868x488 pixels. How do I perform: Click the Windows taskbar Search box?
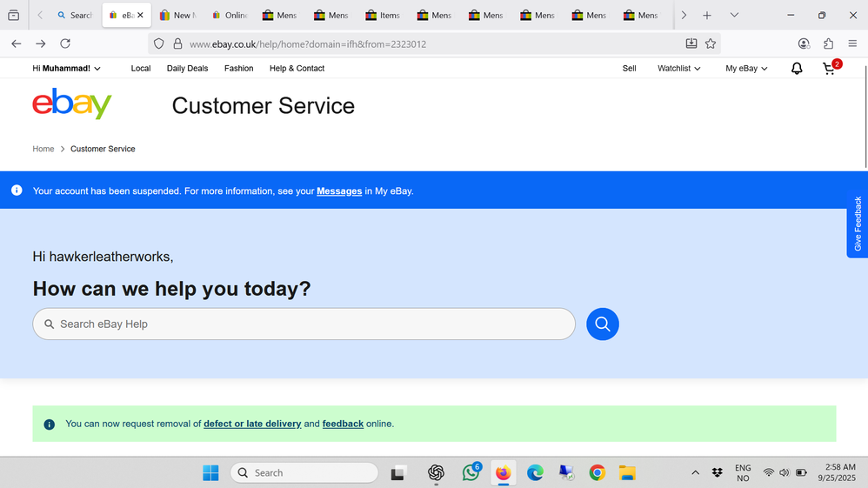304,473
